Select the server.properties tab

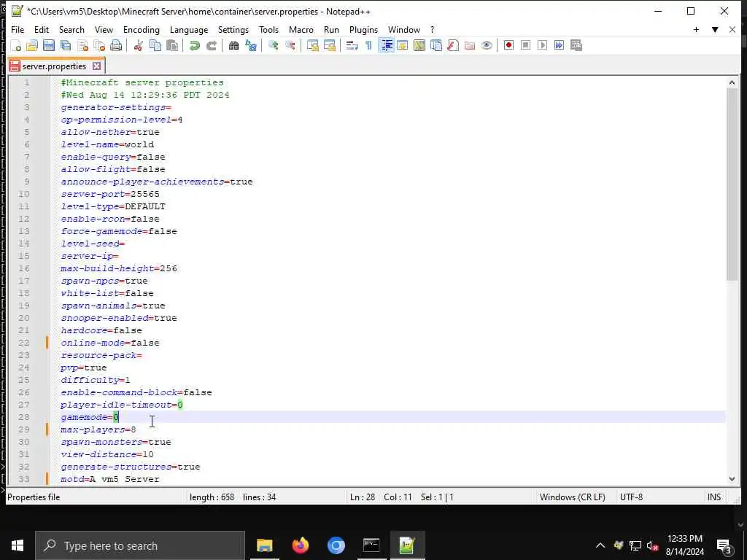54,66
